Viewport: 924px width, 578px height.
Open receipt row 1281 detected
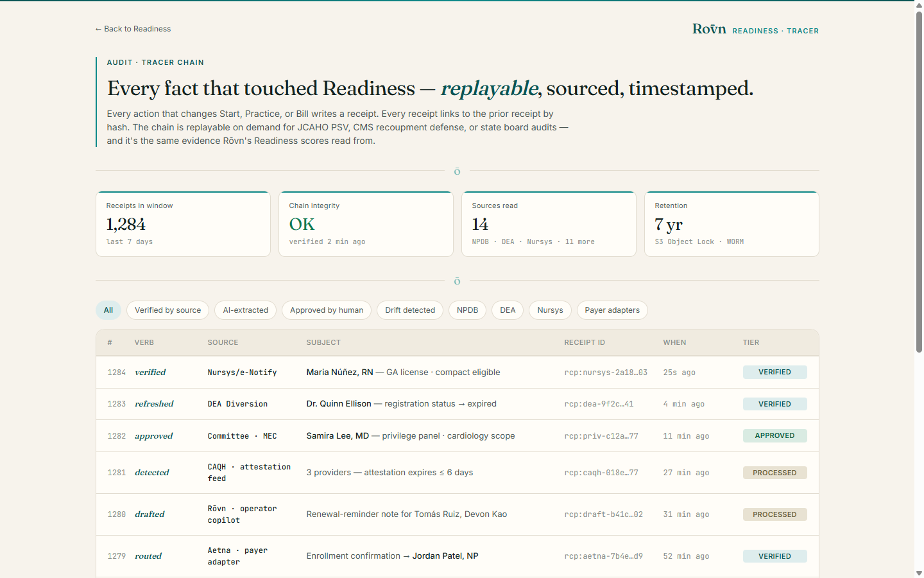[458, 473]
